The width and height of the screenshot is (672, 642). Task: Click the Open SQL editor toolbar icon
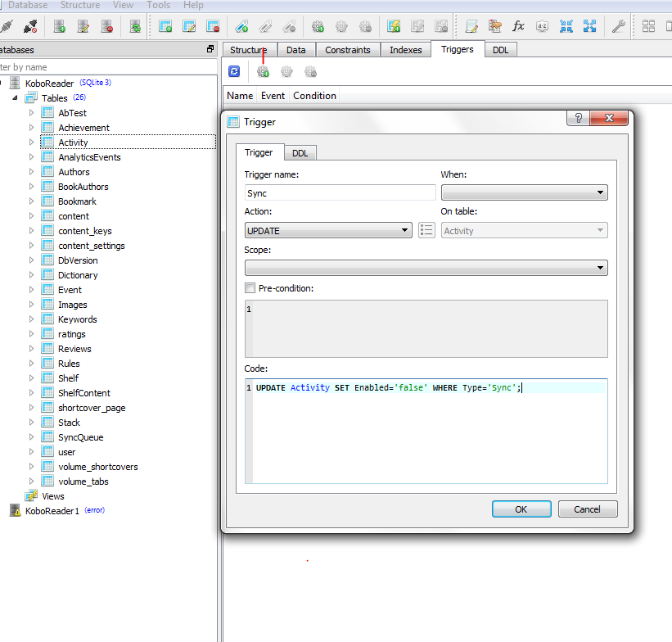pos(471,26)
